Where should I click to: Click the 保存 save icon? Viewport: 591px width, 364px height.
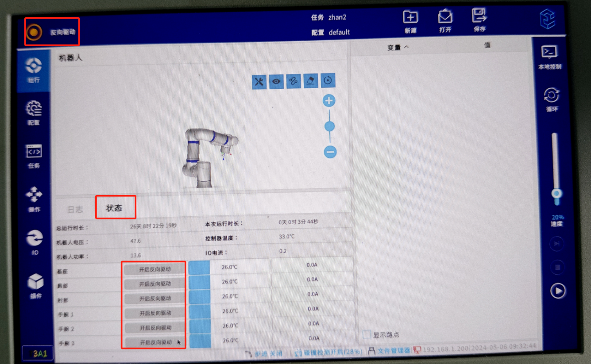pyautogui.click(x=479, y=17)
